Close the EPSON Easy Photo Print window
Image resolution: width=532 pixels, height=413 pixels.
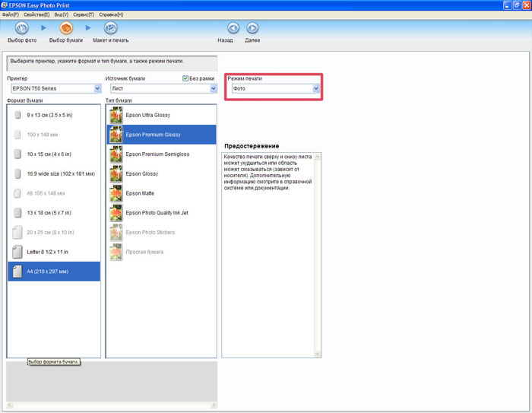pos(526,5)
